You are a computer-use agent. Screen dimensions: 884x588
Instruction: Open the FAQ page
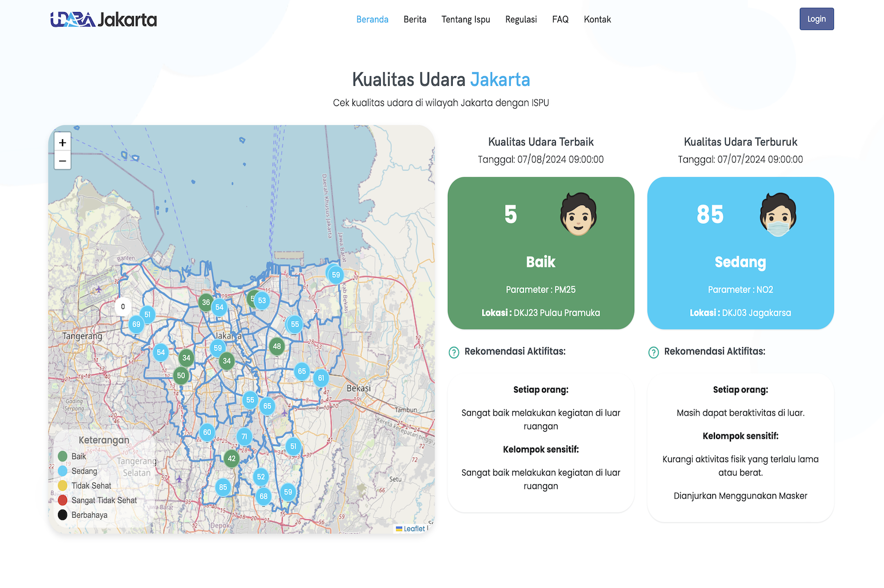tap(560, 19)
